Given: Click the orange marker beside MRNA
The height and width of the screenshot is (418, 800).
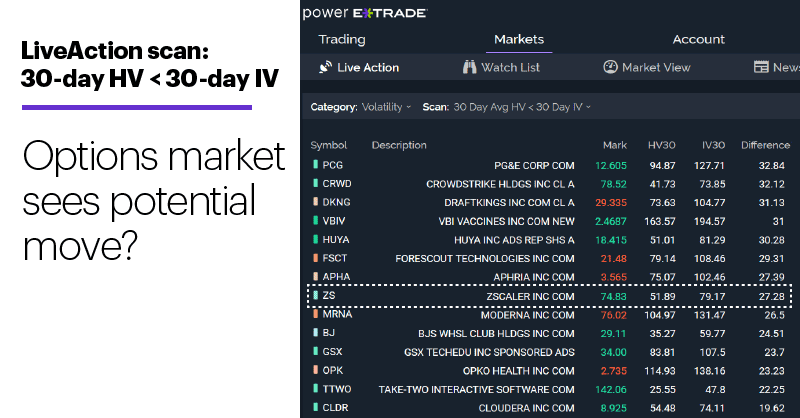Looking at the screenshot, I should (315, 314).
